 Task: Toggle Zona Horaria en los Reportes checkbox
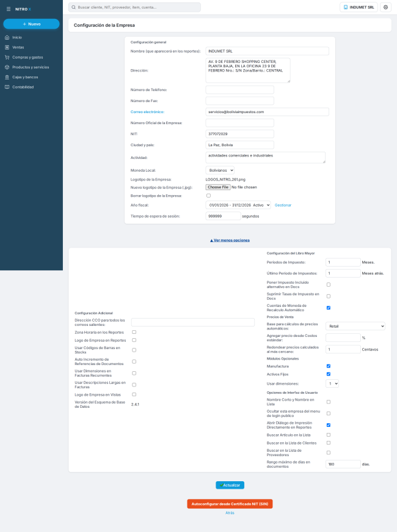point(134,332)
